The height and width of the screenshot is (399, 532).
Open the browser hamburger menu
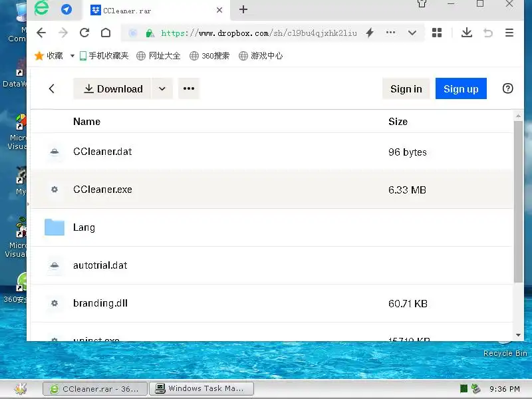tap(509, 33)
